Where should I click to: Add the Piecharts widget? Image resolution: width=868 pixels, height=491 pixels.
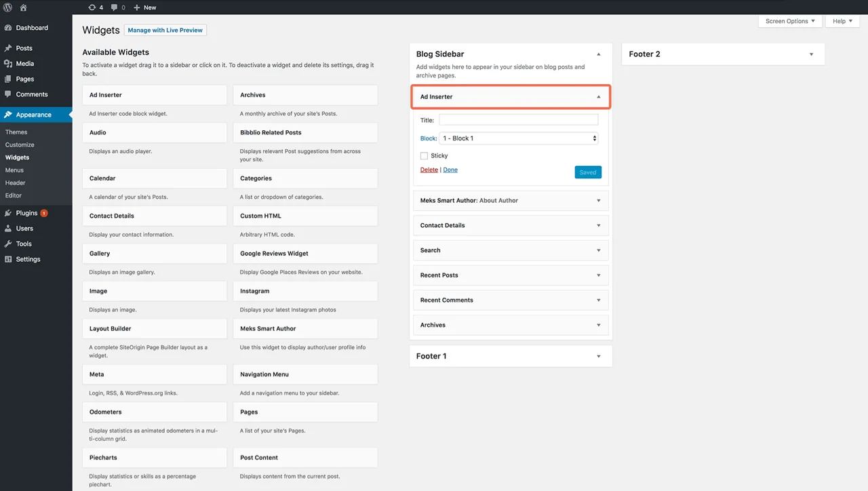[x=155, y=458]
